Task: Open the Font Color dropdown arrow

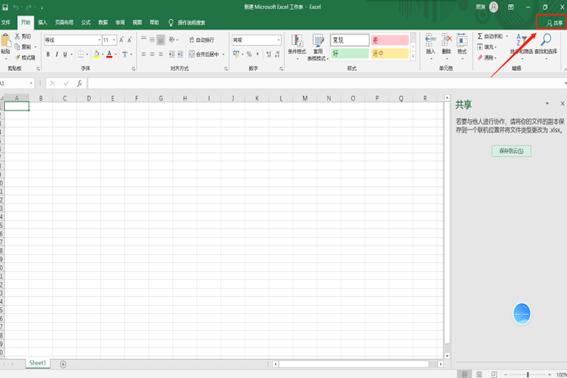Action: [x=115, y=54]
